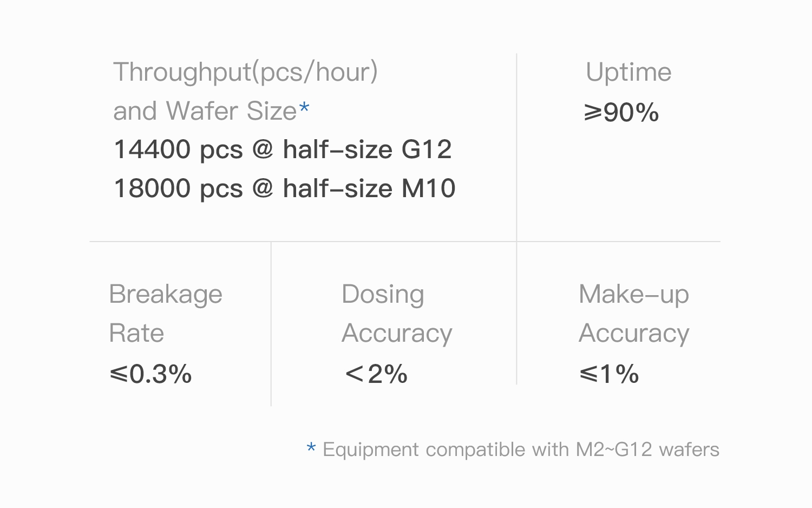Click the Uptime label

click(x=628, y=72)
